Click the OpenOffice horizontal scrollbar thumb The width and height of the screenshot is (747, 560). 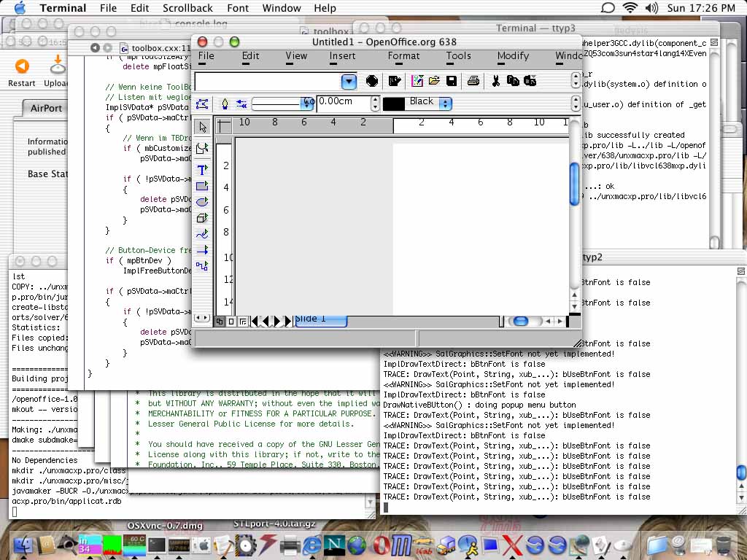coord(520,322)
